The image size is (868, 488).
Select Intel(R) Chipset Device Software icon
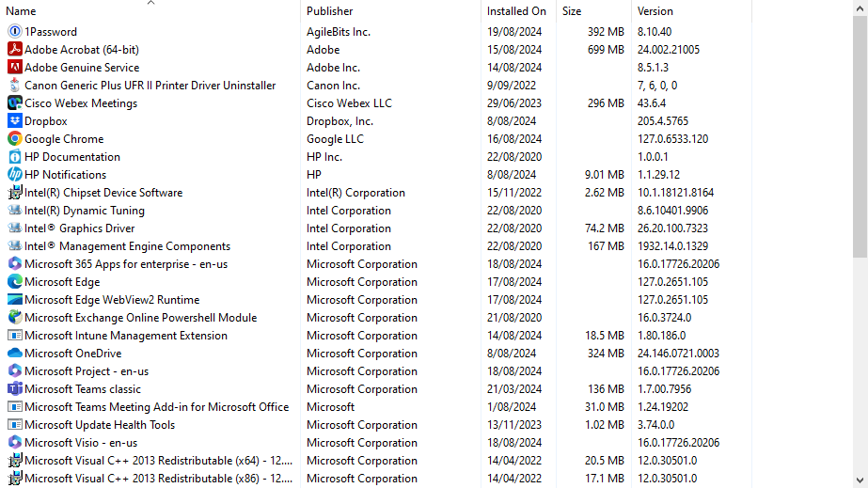(14, 193)
